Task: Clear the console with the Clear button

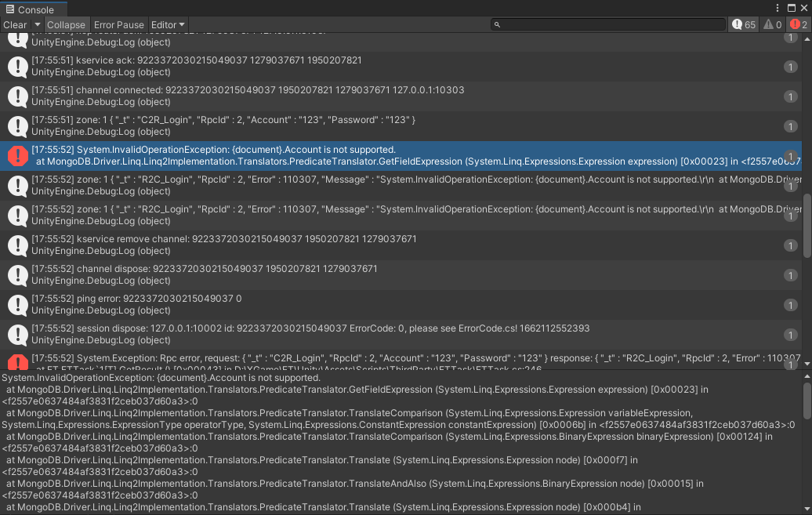Action: point(15,25)
